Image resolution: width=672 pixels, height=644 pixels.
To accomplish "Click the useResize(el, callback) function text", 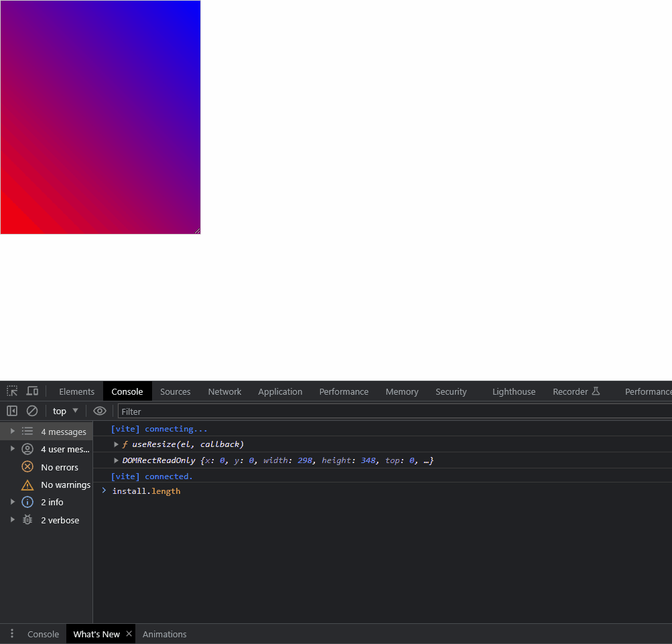I will click(188, 444).
